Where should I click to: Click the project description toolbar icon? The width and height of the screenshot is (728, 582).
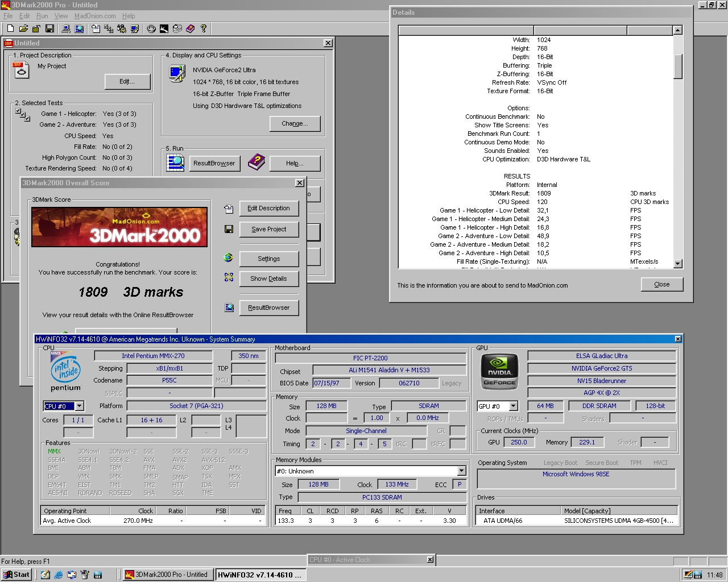point(96,28)
